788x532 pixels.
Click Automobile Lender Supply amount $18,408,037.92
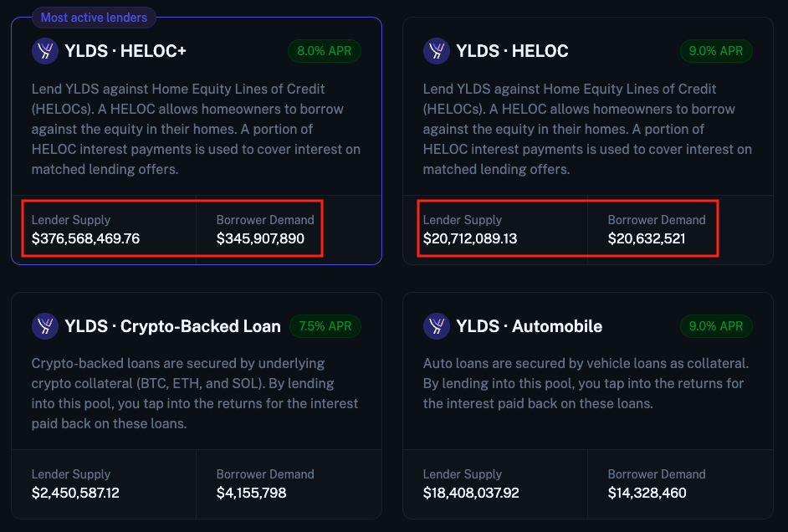click(x=471, y=494)
